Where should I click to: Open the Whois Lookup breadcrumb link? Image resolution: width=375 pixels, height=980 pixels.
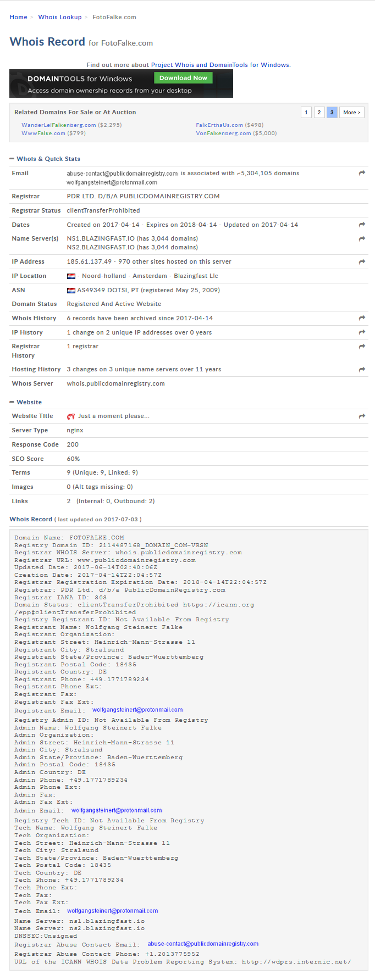[60, 17]
